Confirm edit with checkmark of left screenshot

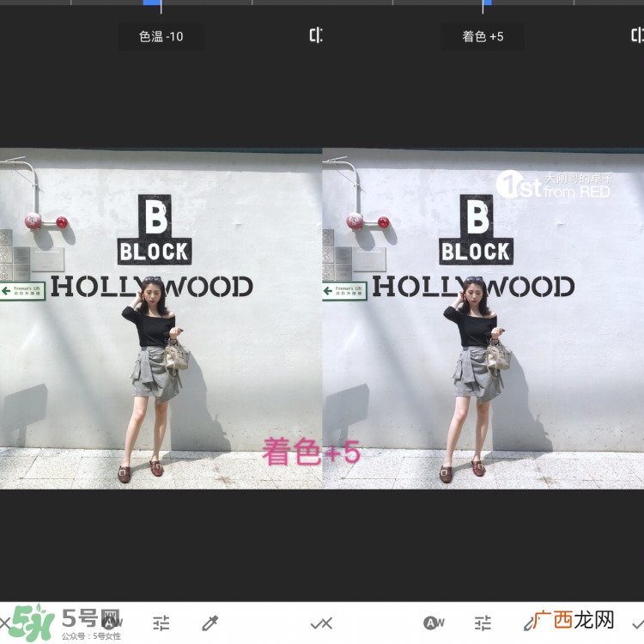click(315, 624)
